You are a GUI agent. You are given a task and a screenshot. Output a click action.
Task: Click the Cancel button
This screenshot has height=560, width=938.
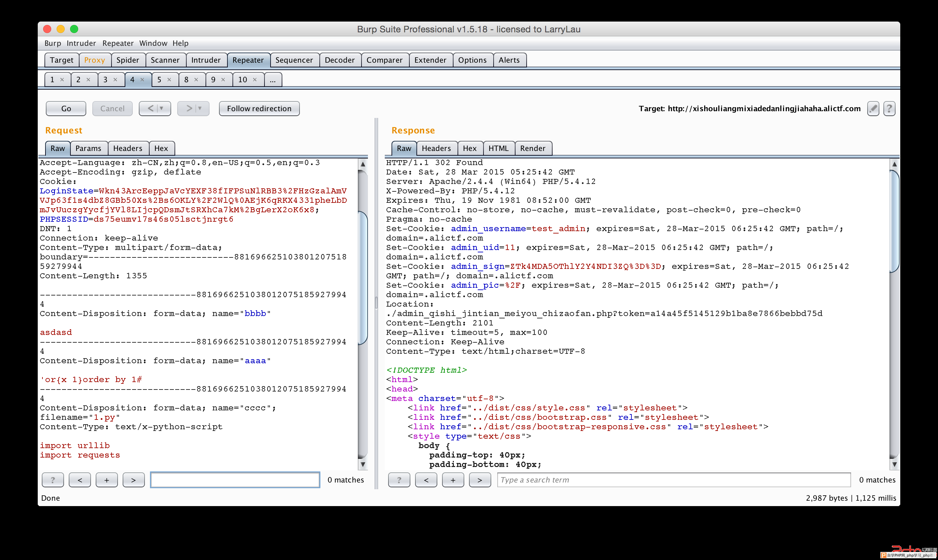point(113,109)
